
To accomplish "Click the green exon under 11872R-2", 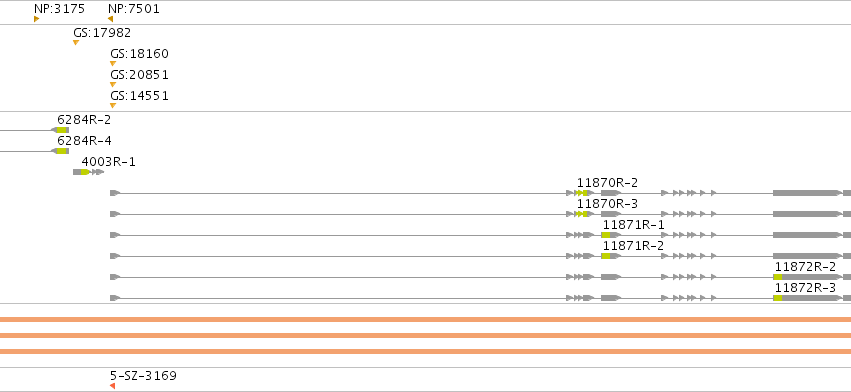I will pyautogui.click(x=778, y=277).
